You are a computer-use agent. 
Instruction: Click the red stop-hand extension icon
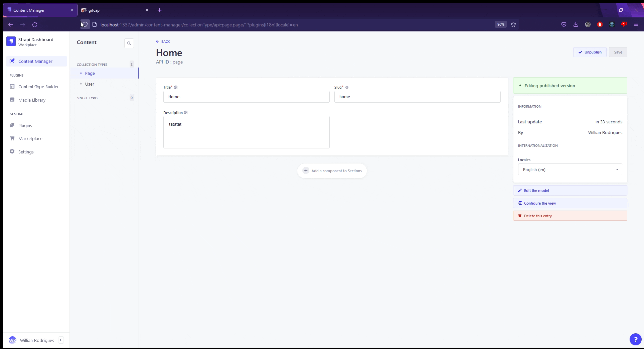pos(600,24)
